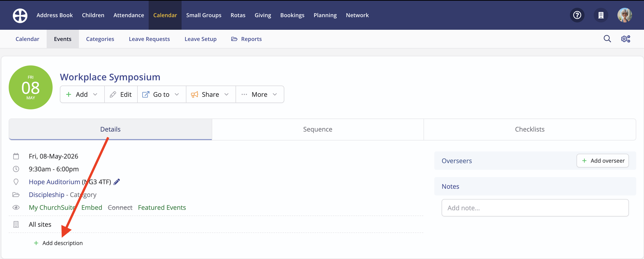Toggle Embed visibility

point(92,207)
